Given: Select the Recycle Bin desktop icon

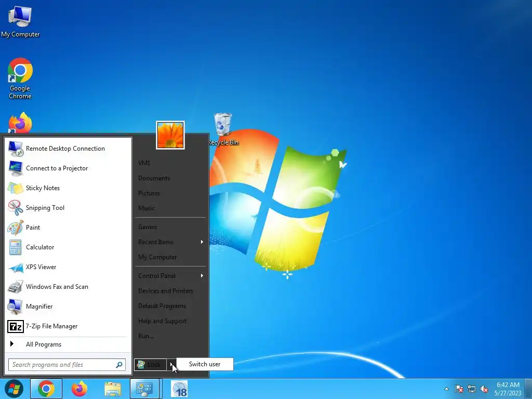Looking at the screenshot, I should 223,129.
